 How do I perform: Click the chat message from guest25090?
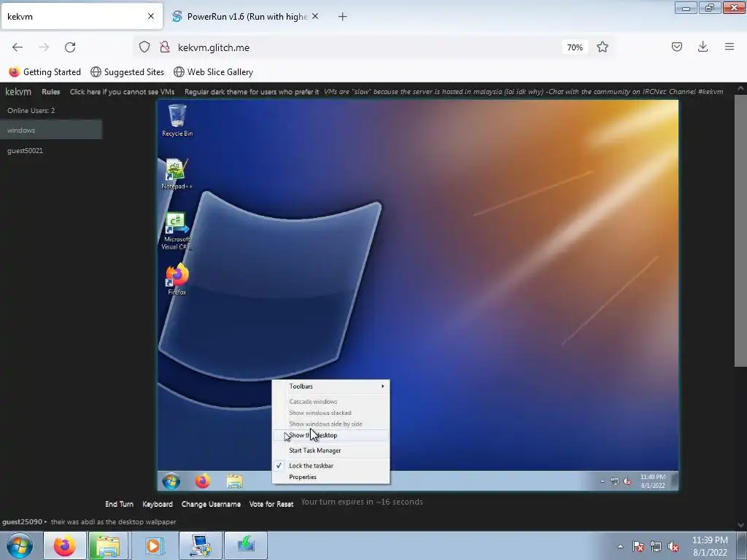(89, 522)
